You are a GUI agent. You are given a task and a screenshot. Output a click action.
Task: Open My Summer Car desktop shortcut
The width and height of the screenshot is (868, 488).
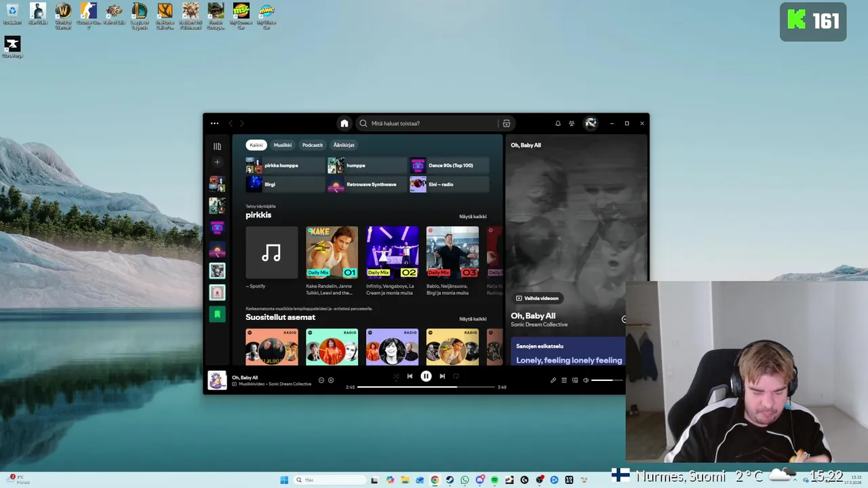click(241, 16)
